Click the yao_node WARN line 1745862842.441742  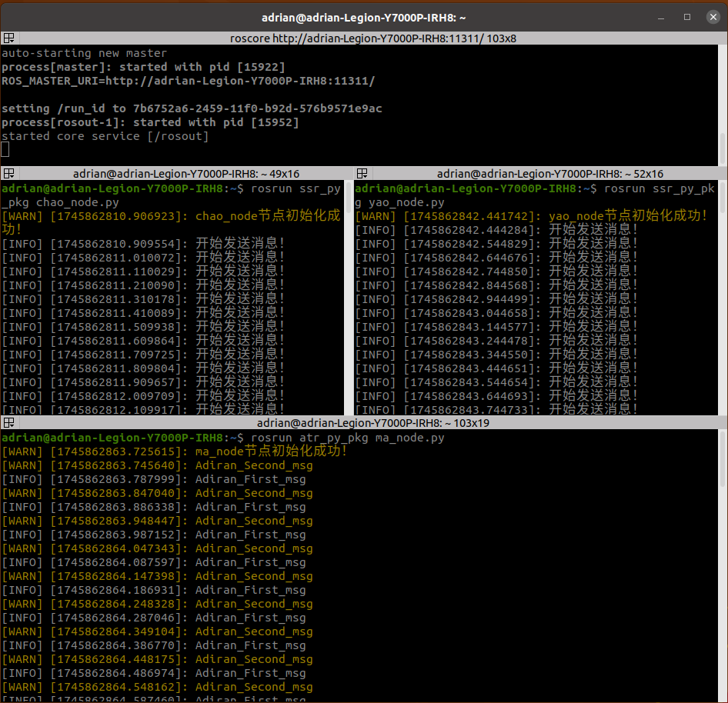point(531,216)
